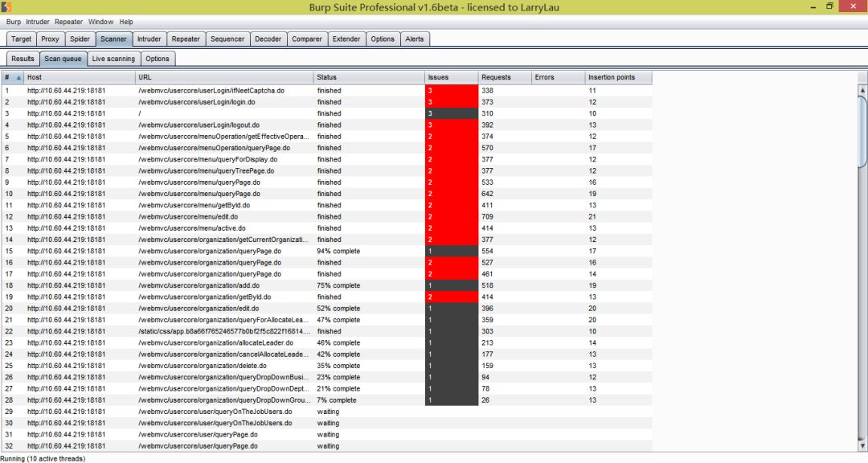
Task: Select the Scan queue sub-tab
Action: [x=63, y=59]
